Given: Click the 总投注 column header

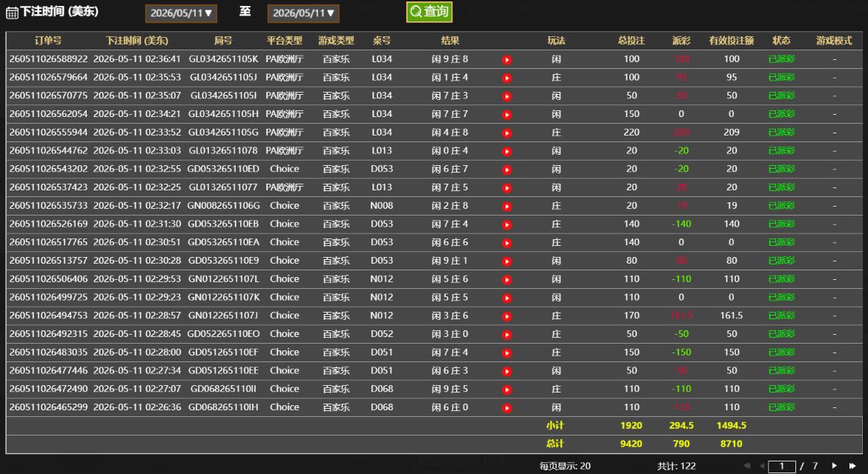Looking at the screenshot, I should point(632,41).
